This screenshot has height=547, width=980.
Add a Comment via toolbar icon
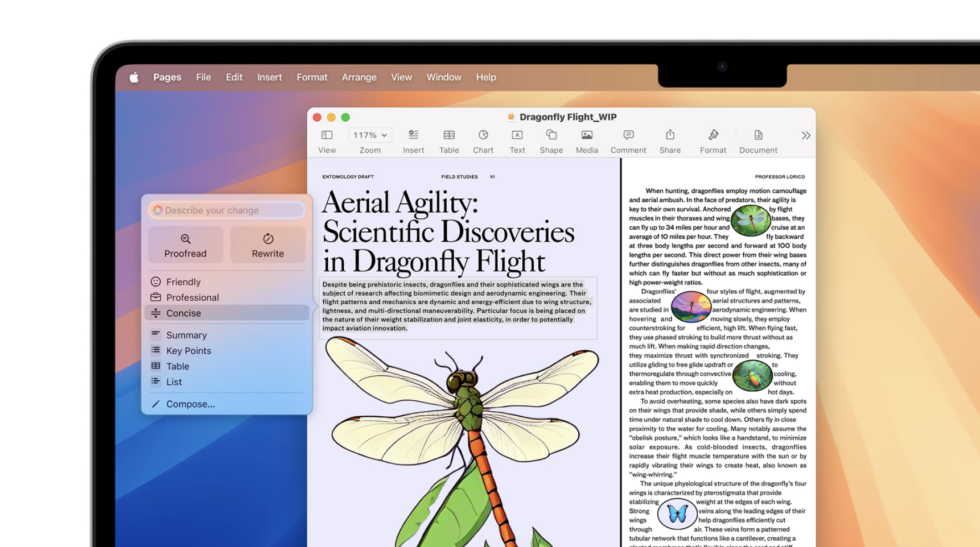(628, 135)
